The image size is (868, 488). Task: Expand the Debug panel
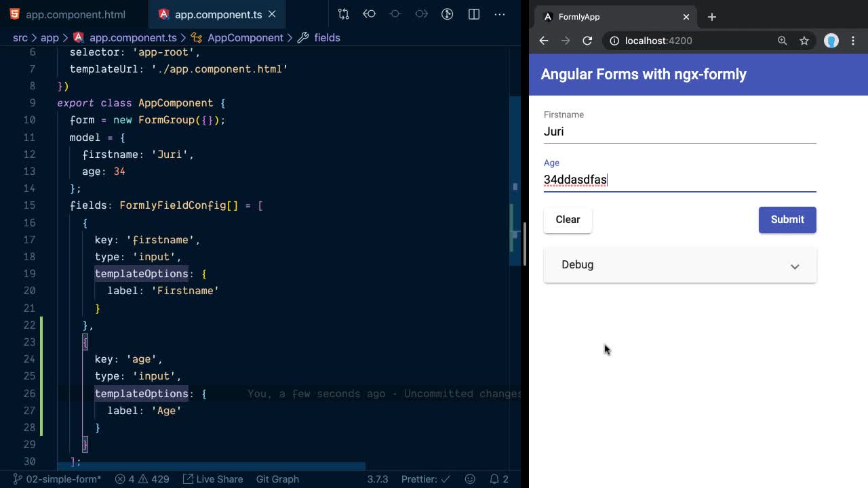679,265
